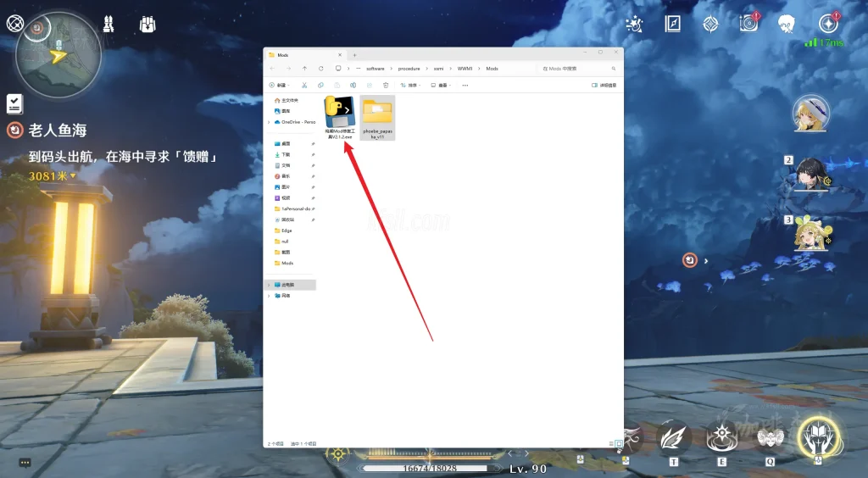
Task: Open the New item dropdown in Explorer
Action: (280, 86)
